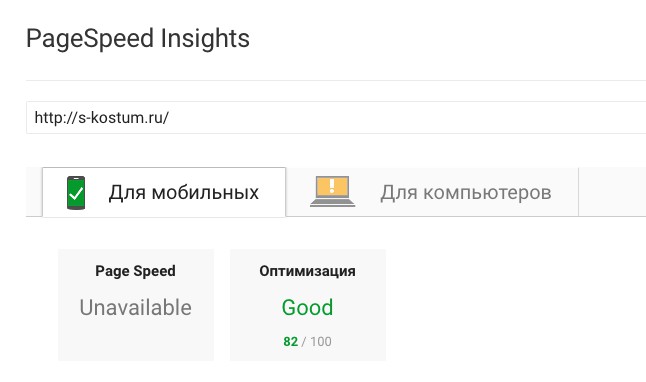Click the laptop warning icon
Screen dimensions: 646x382
click(332, 191)
